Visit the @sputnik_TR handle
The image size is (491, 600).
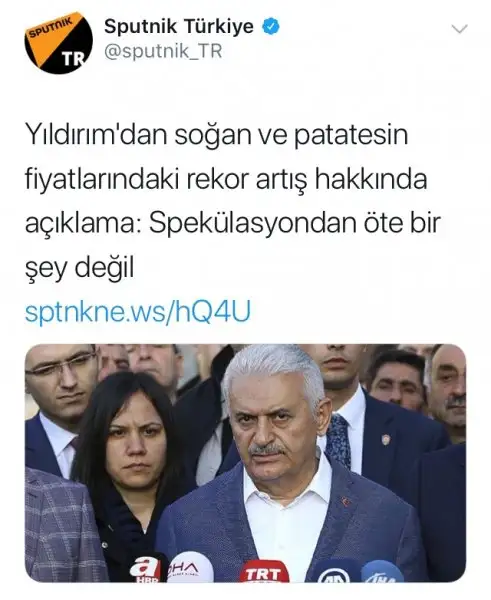click(163, 51)
